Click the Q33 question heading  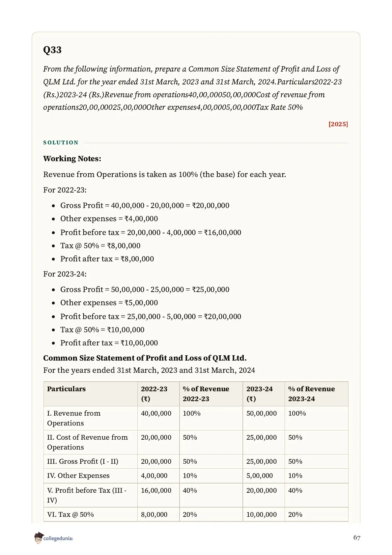pos(52,50)
